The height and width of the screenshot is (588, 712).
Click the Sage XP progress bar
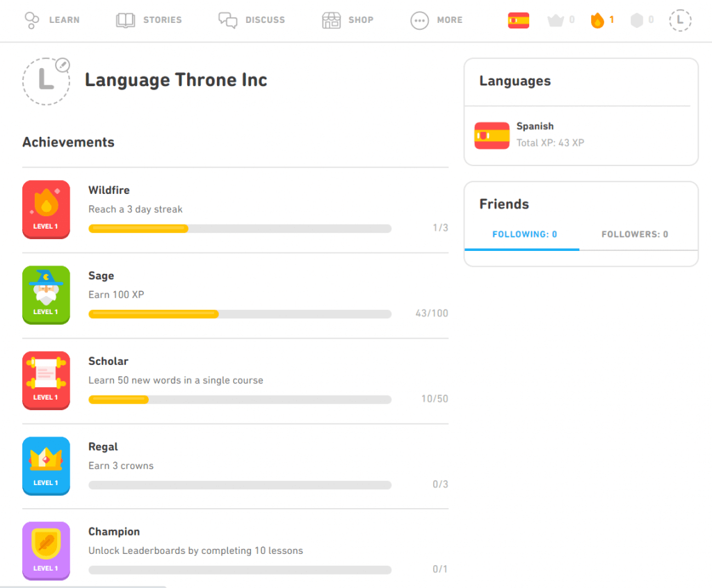click(240, 313)
